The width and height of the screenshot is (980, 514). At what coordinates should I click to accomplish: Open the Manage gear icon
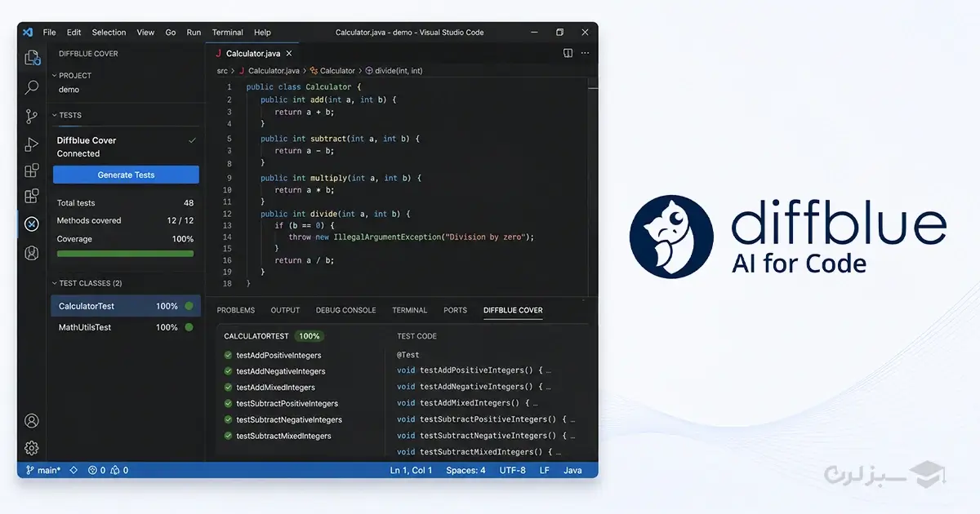[32, 448]
